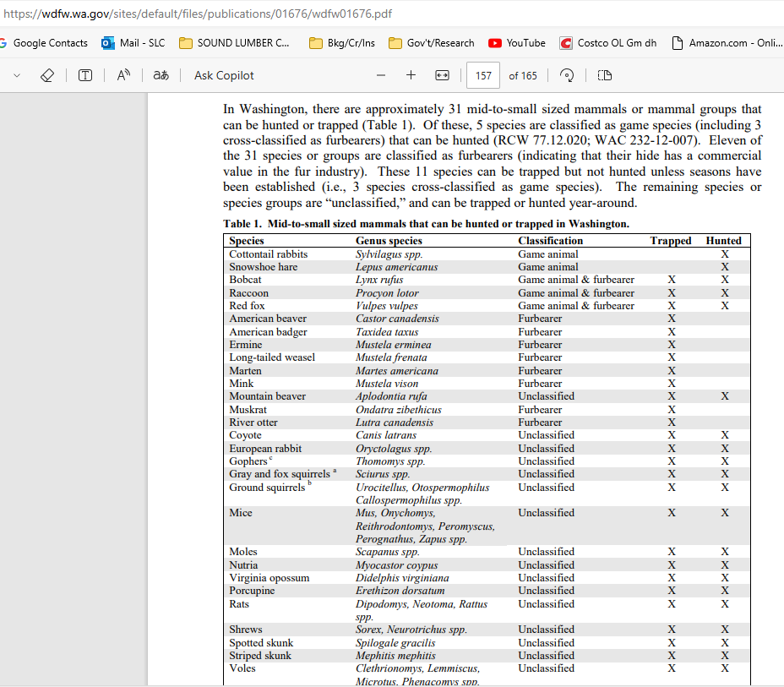This screenshot has width=784, height=687.
Task: Activate the Read aloud icon
Action: 123,75
